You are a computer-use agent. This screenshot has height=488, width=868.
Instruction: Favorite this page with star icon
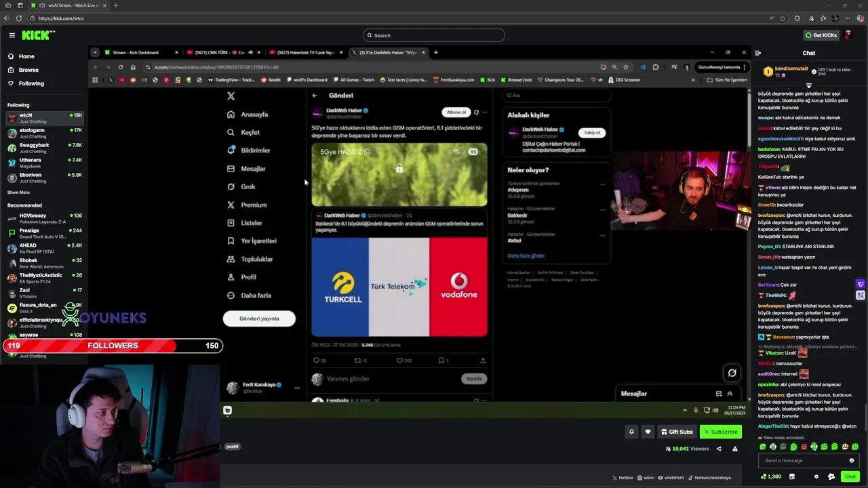(783, 18)
